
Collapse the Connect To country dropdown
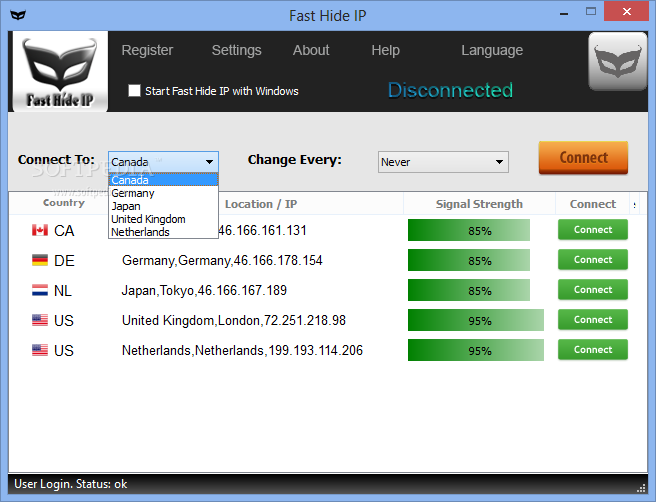point(209,162)
